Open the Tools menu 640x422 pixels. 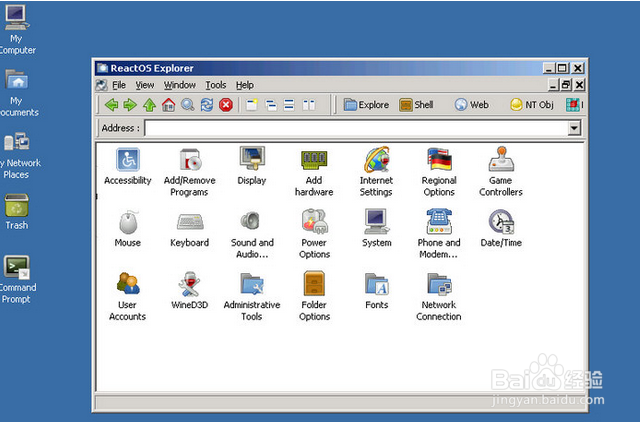[216, 85]
